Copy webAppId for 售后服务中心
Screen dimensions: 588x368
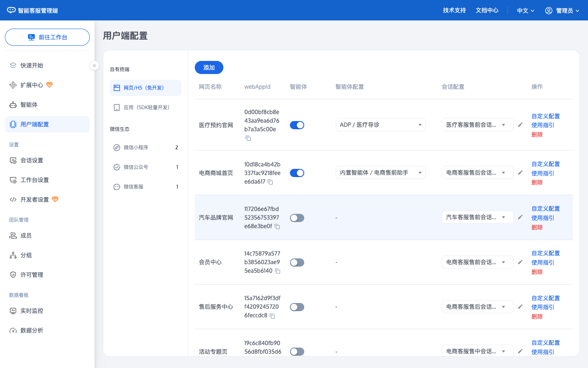coord(272,316)
